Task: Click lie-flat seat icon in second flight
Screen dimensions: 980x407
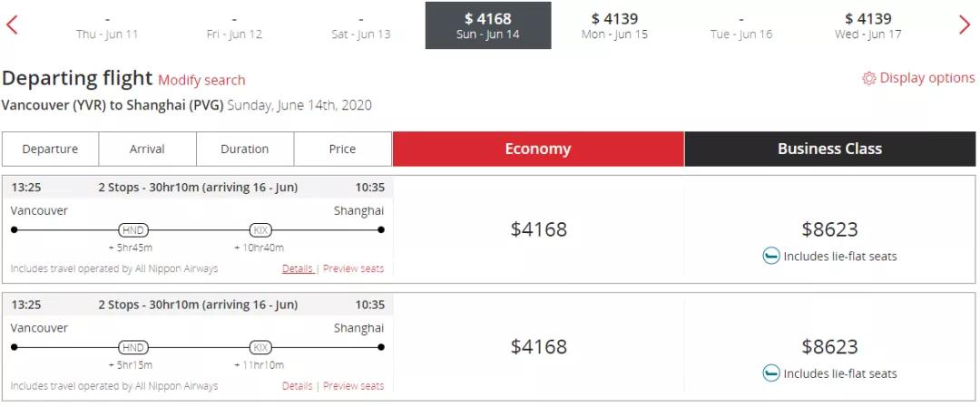Action: click(771, 373)
